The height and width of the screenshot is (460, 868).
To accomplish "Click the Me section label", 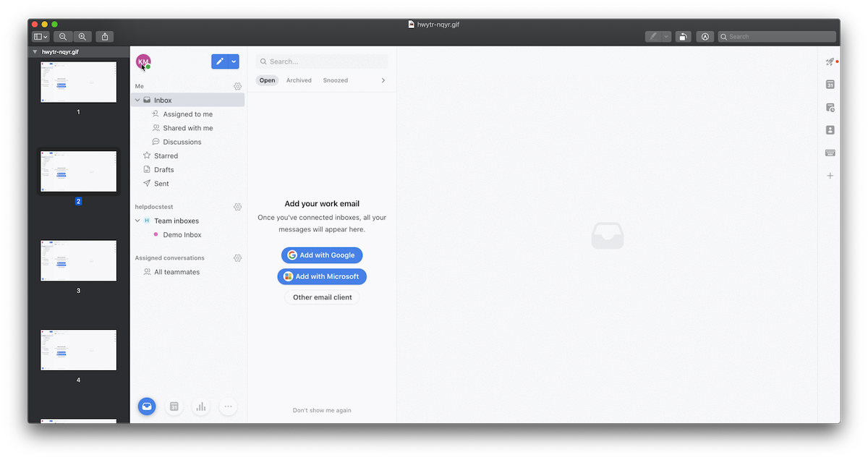I will [x=140, y=86].
